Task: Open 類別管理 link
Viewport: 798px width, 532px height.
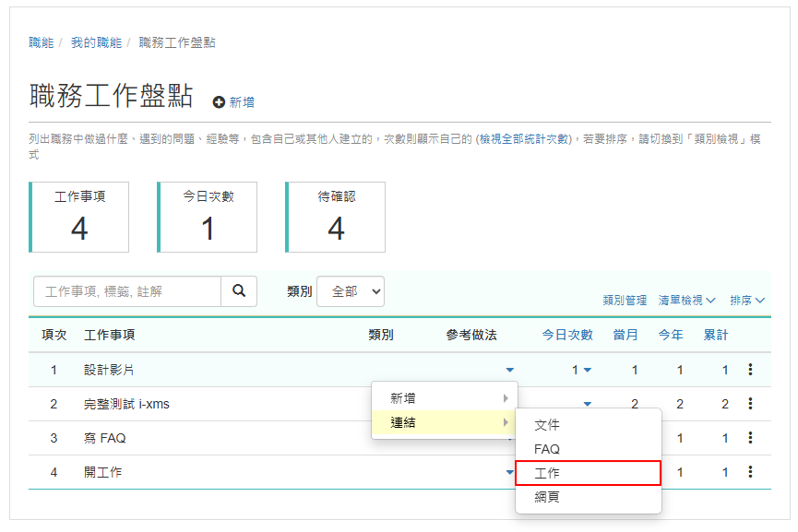Action: (x=625, y=301)
